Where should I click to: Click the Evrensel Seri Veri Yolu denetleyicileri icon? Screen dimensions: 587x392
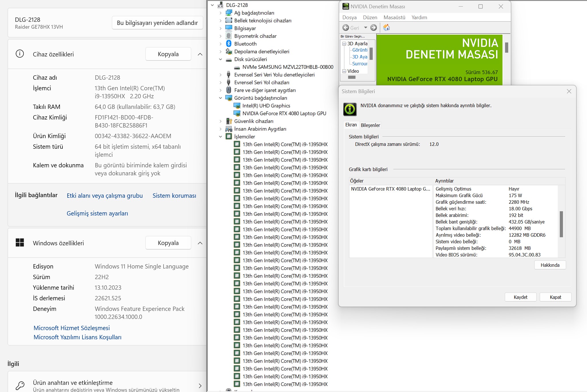point(229,75)
